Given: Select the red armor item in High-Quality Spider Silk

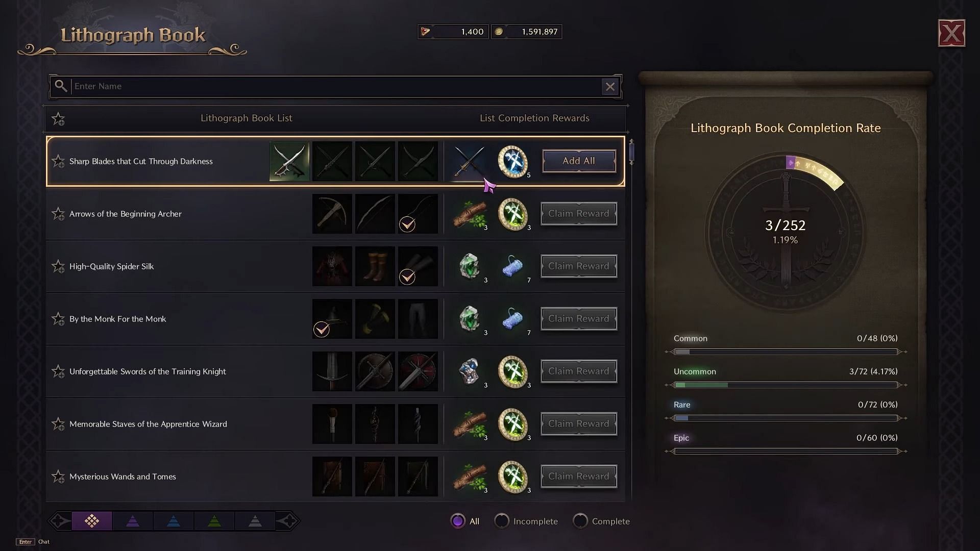Looking at the screenshot, I should [332, 266].
